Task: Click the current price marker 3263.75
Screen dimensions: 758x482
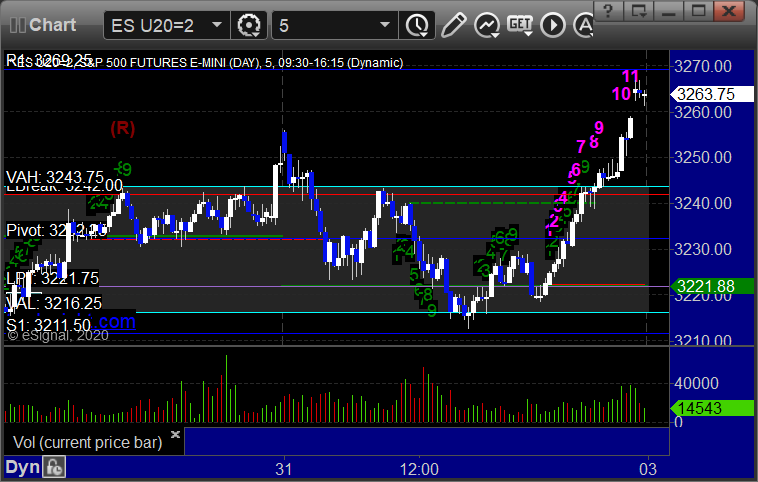Action: point(711,94)
